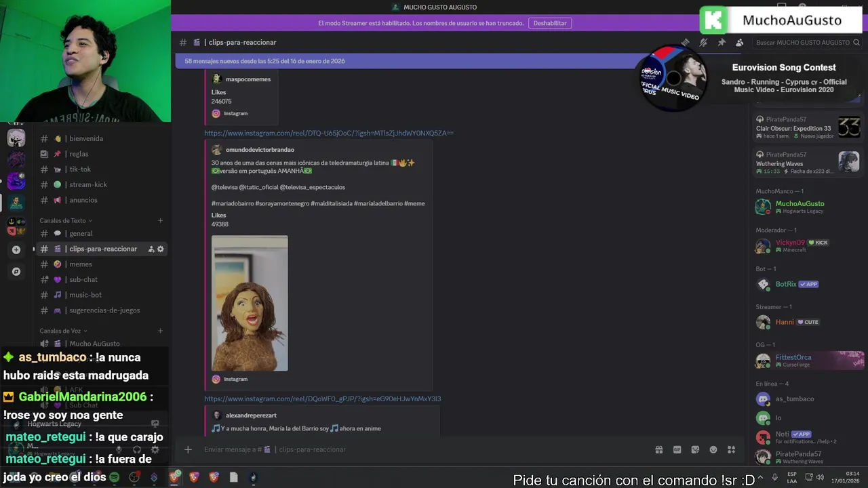Select member FittestOrca in member list
Screen dimensions: 868x488
(808, 361)
